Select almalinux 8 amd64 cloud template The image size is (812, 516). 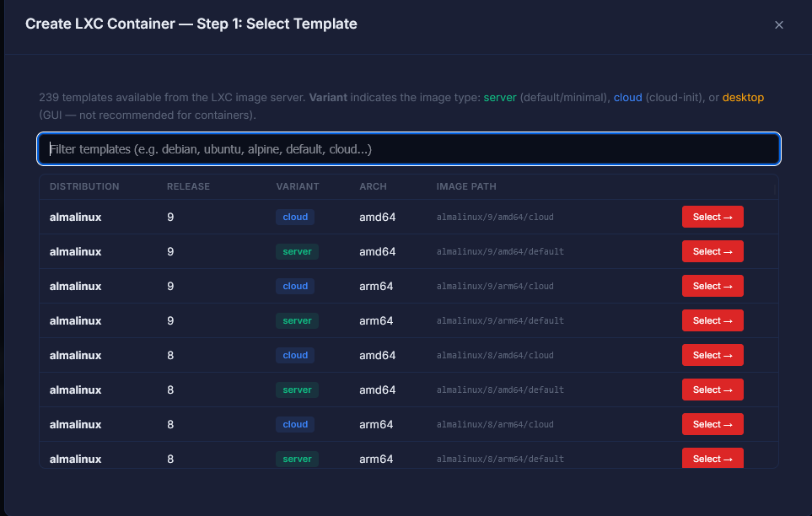(x=712, y=355)
